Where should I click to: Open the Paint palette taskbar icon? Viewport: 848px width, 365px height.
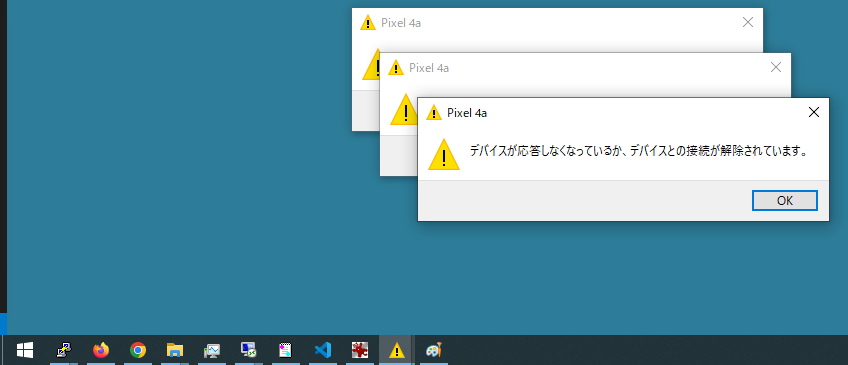click(434, 350)
